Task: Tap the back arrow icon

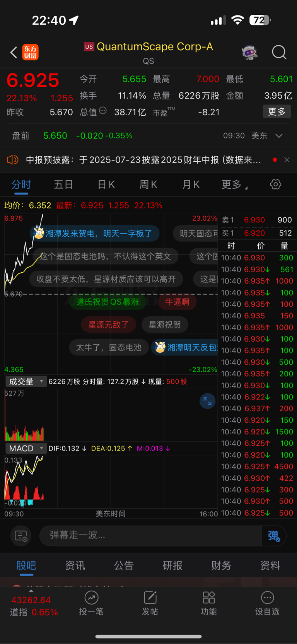Action: [x=14, y=52]
